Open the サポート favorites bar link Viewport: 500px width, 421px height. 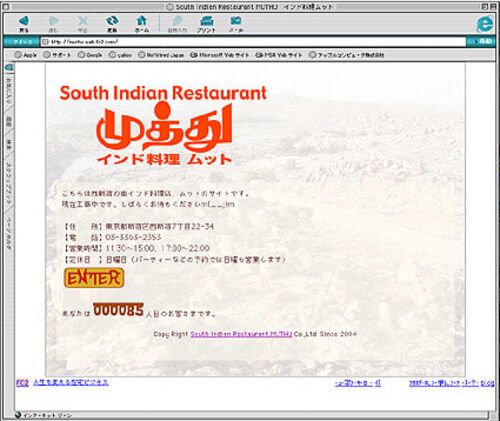(x=57, y=55)
